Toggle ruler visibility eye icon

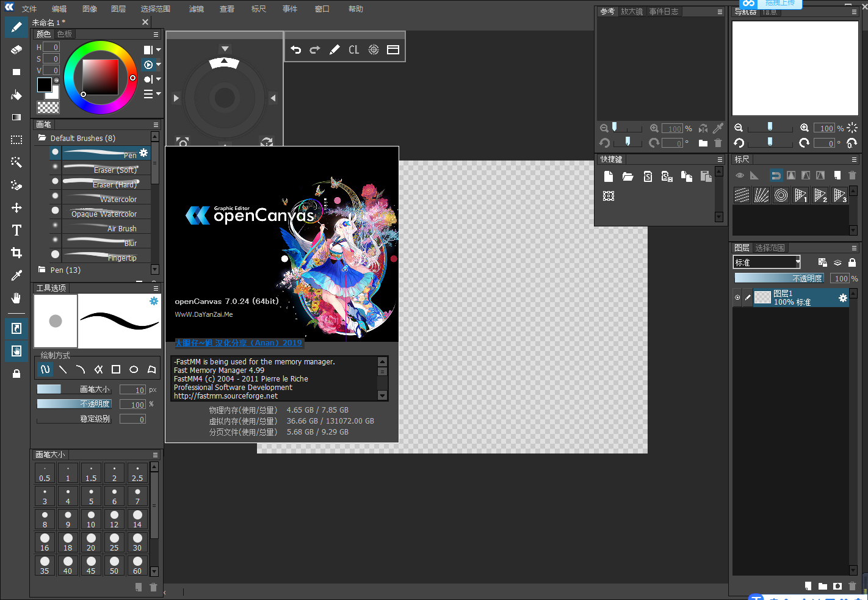(740, 176)
